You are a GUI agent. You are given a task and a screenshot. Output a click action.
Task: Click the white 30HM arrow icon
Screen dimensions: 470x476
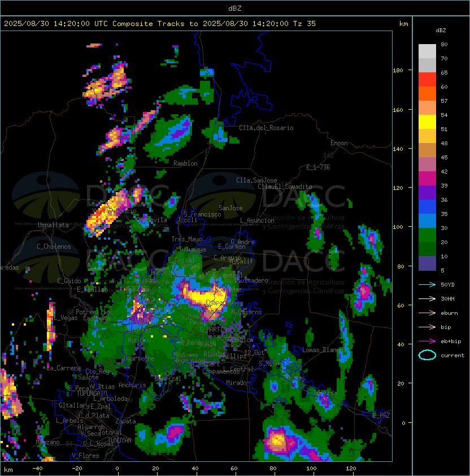point(427,298)
